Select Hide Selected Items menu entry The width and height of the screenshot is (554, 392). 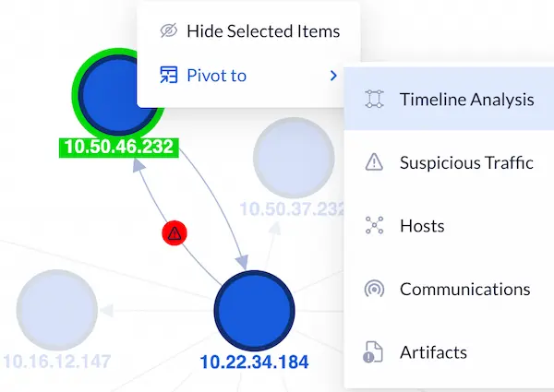248,31
